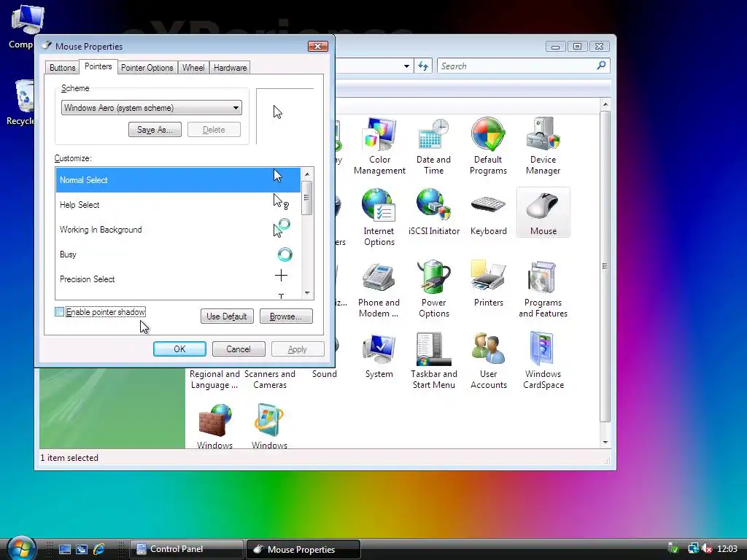
Task: Click the Browse... button
Action: [286, 316]
